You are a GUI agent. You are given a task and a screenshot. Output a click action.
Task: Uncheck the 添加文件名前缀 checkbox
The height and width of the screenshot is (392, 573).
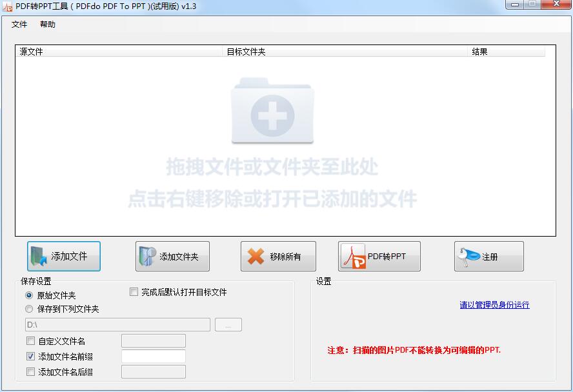coord(31,357)
